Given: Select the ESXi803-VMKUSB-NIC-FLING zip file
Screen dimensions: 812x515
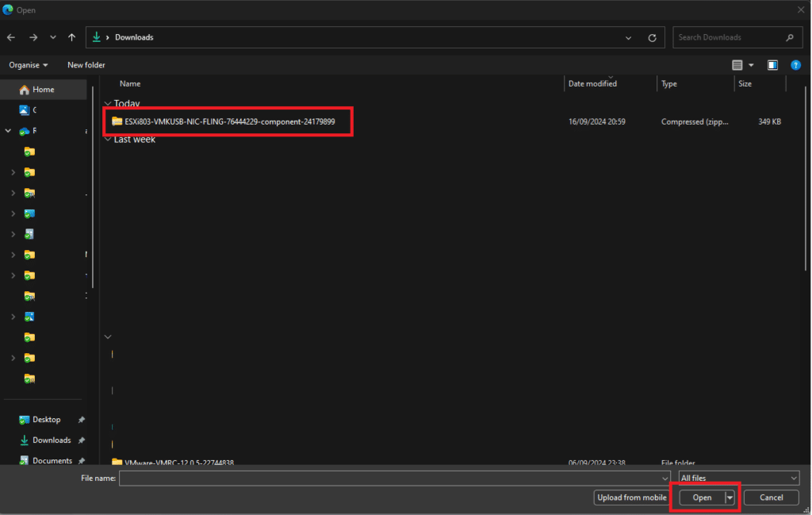Looking at the screenshot, I should point(229,121).
